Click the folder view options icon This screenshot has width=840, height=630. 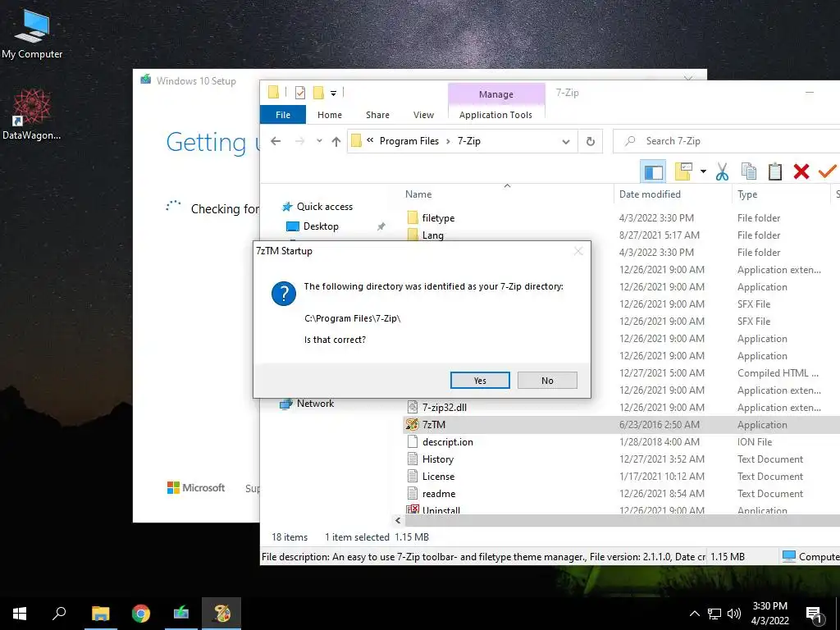(684, 171)
